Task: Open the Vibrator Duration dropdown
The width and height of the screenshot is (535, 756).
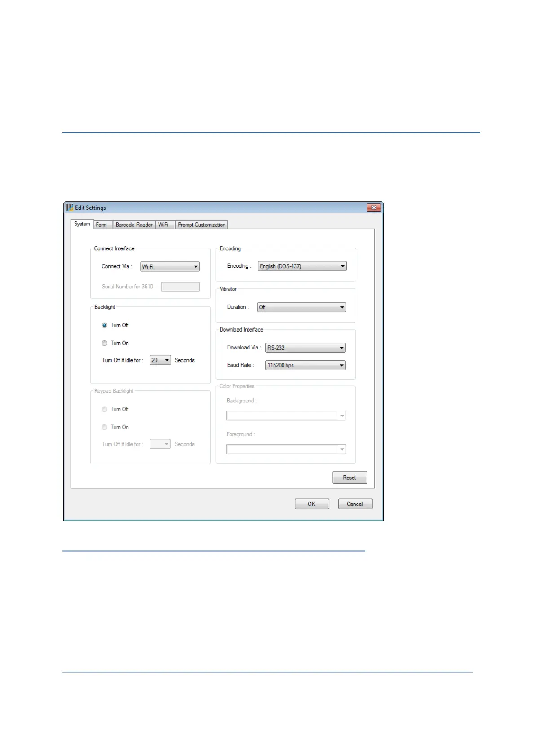Action: 302,307
